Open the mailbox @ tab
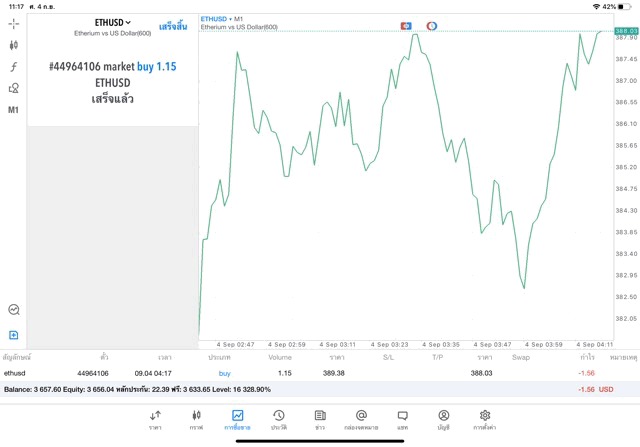640x447 pixels. point(361,419)
